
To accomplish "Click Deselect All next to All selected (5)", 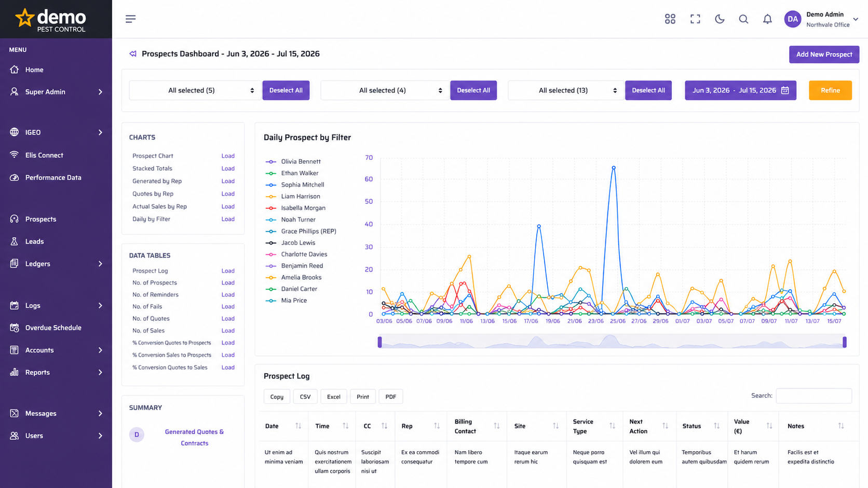I will pyautogui.click(x=286, y=90).
